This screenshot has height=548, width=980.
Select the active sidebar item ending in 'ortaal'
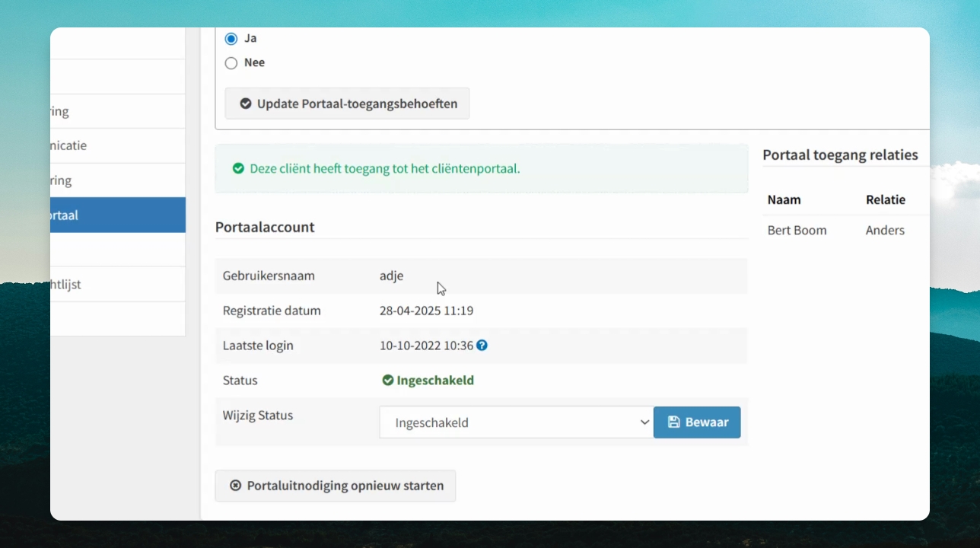pos(118,215)
